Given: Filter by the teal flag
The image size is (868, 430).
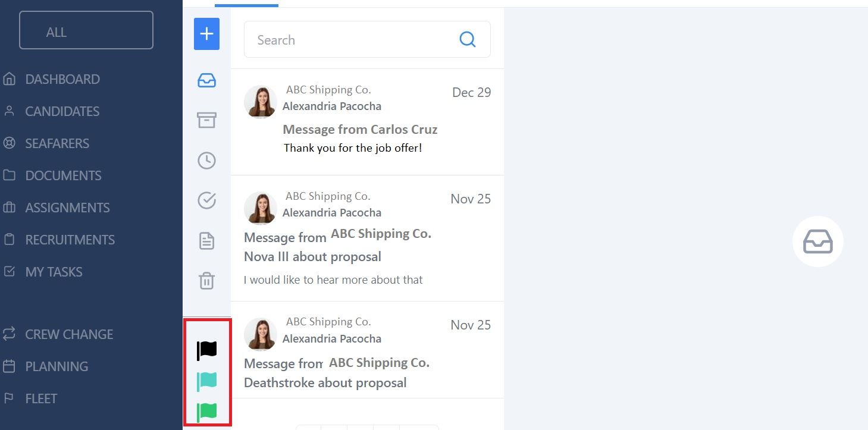Looking at the screenshot, I should point(207,381).
